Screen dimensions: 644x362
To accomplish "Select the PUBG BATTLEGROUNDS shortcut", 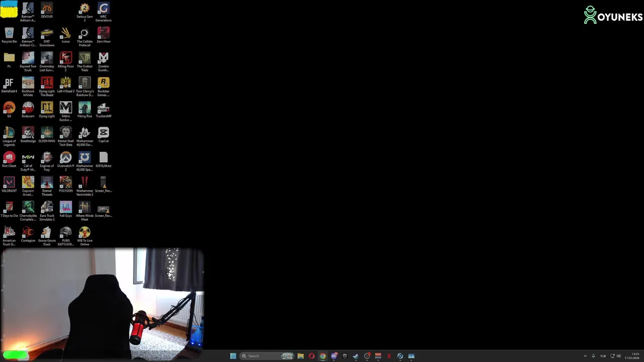I will tap(65, 236).
